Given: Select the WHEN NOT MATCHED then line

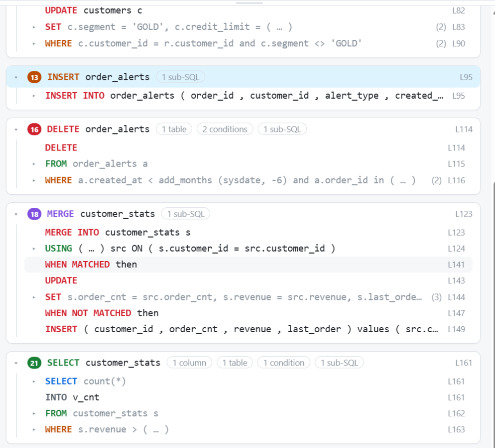Looking at the screenshot, I should (x=248, y=314).
